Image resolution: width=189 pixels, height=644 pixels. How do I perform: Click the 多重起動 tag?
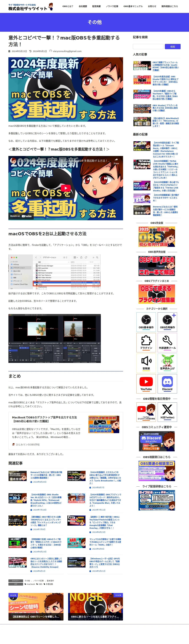(x=48, y=584)
